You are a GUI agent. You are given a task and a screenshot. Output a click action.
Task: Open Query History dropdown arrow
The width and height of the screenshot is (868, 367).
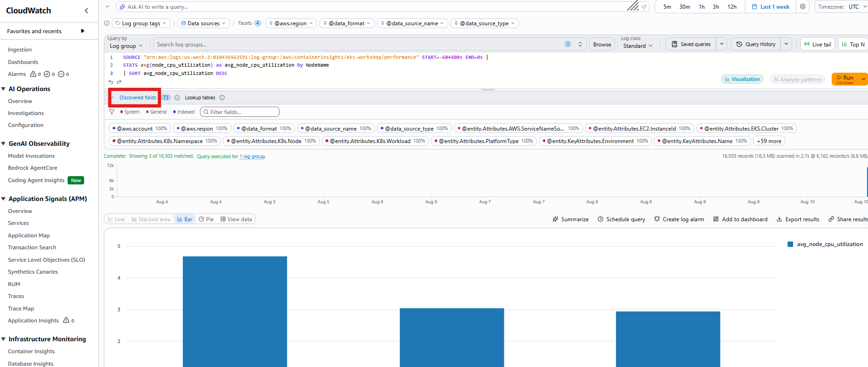786,44
